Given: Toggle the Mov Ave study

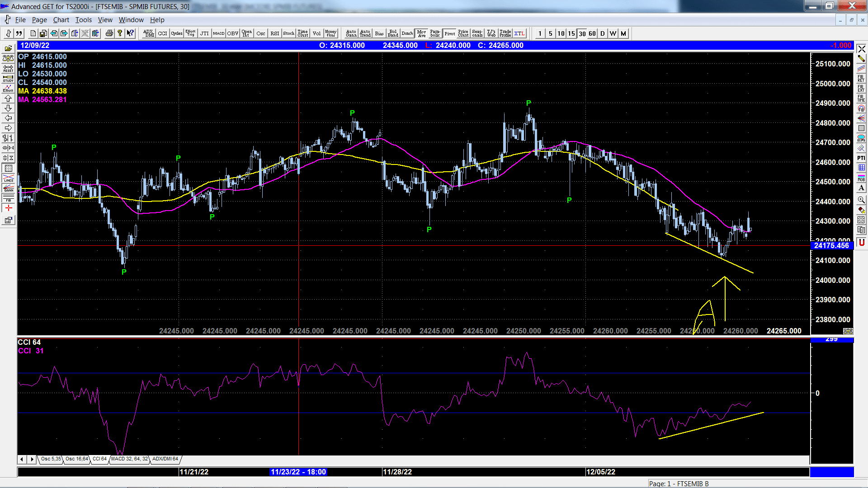Looking at the screenshot, I should pyautogui.click(x=422, y=33).
